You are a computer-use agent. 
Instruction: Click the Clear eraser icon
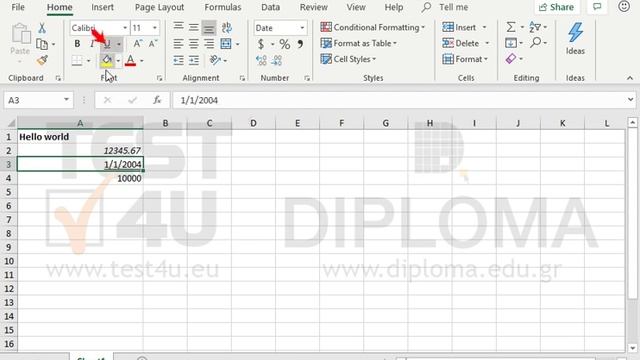pyautogui.click(x=511, y=59)
